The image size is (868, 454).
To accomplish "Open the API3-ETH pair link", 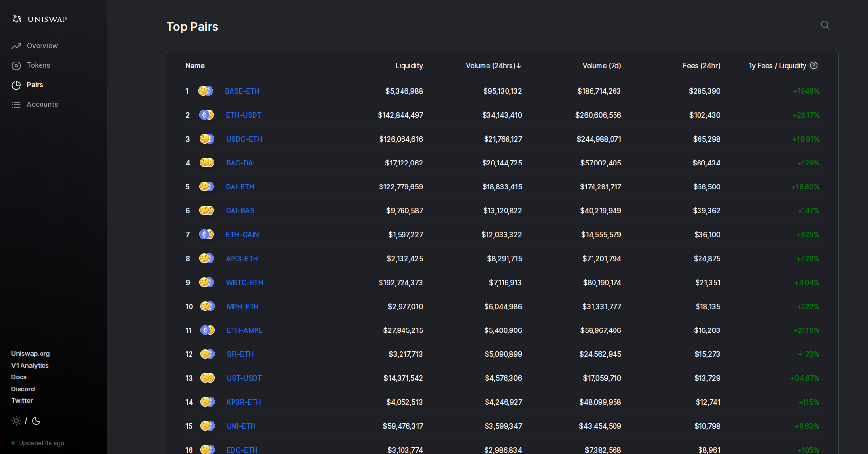I will (242, 259).
